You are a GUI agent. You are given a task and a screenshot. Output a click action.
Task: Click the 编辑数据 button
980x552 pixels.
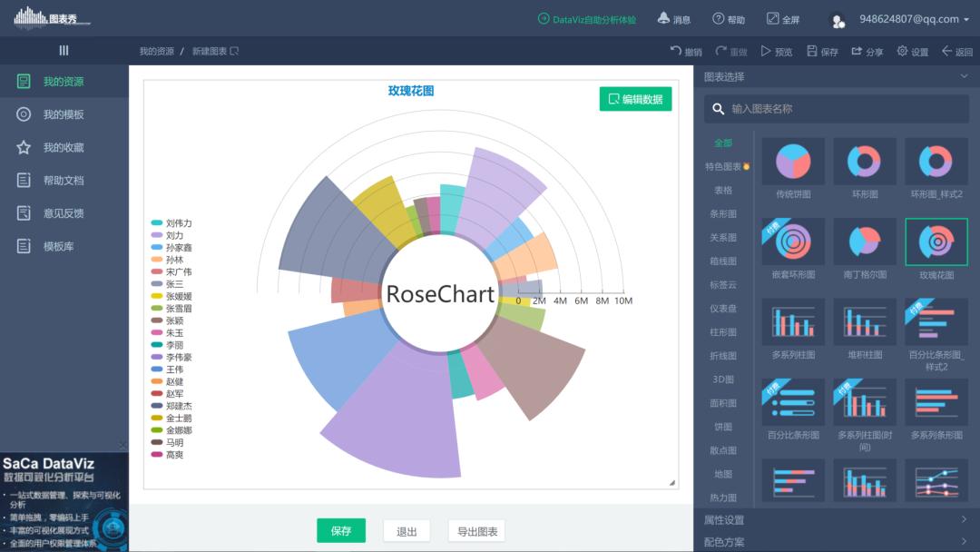pos(635,99)
